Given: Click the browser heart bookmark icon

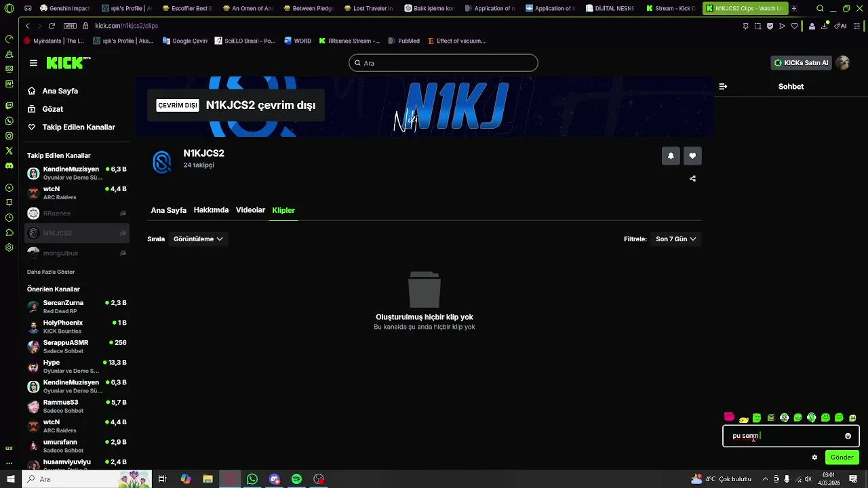Looking at the screenshot, I should click(x=795, y=26).
